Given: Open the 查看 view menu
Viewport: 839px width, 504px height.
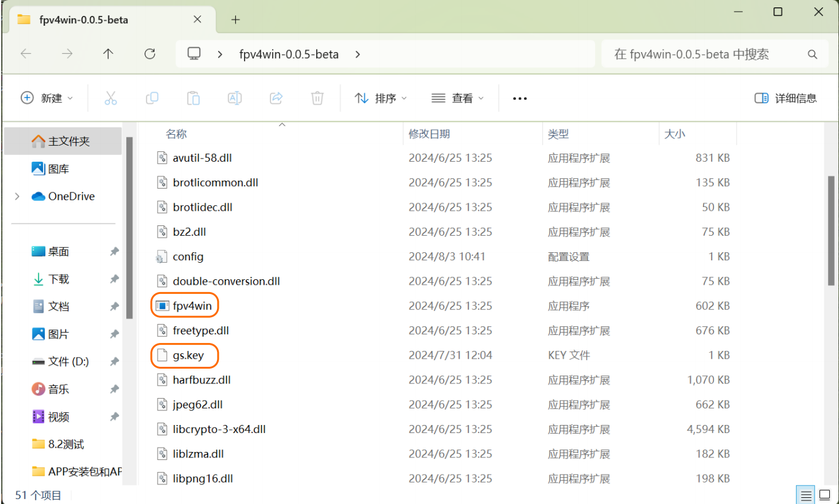Looking at the screenshot, I should [x=458, y=98].
